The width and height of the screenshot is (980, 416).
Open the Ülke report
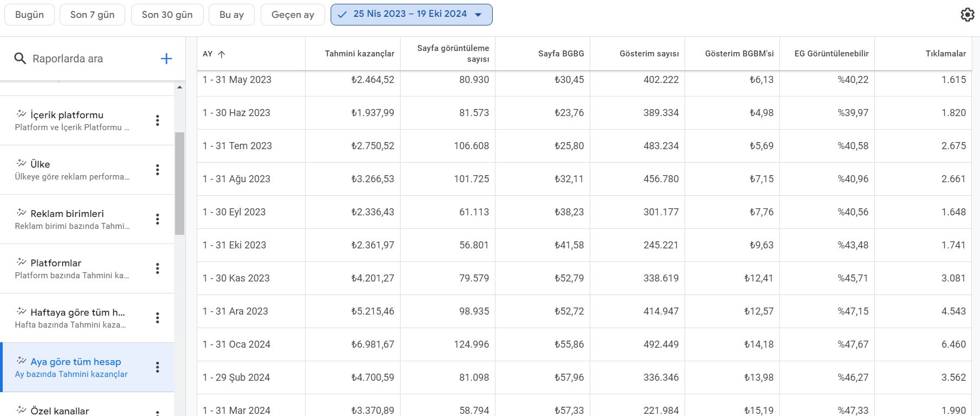coord(73,170)
